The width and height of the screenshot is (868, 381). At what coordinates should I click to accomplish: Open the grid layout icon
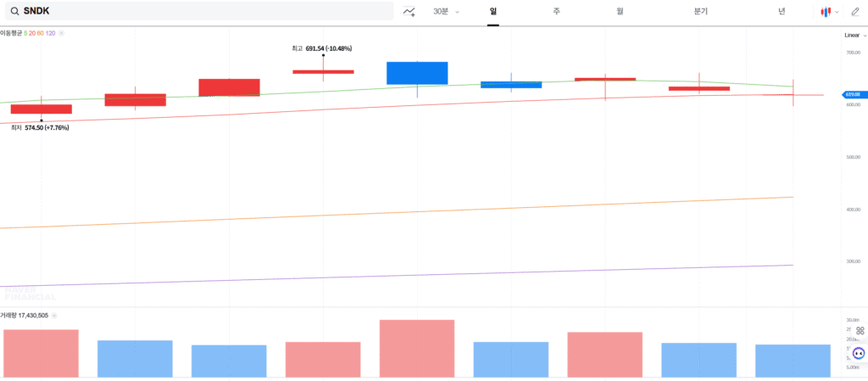859,330
